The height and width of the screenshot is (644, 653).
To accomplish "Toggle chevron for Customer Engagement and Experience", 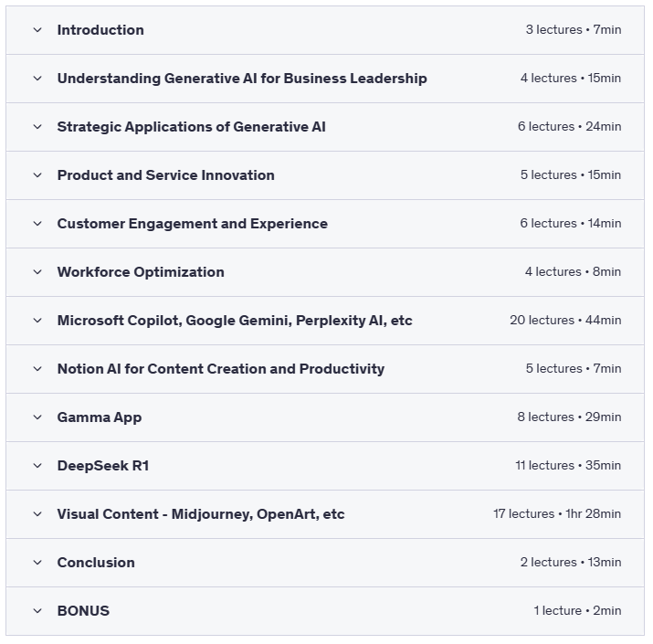I will 37,224.
